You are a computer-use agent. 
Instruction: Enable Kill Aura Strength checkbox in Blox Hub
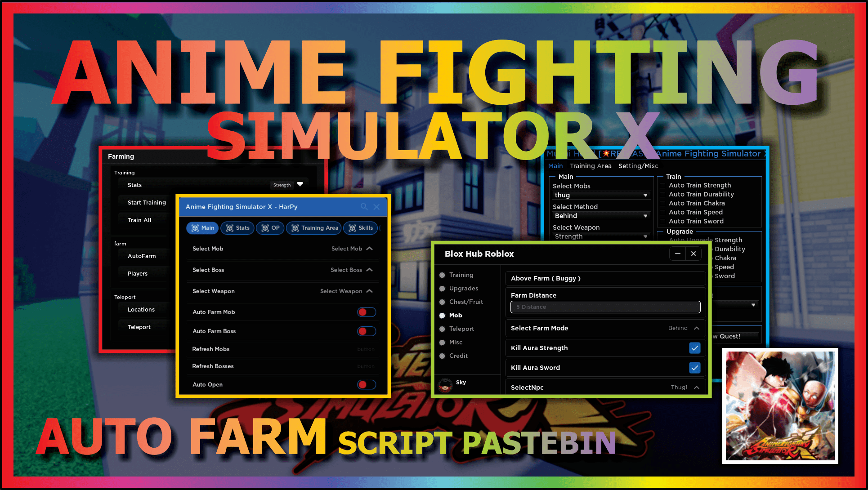(694, 347)
